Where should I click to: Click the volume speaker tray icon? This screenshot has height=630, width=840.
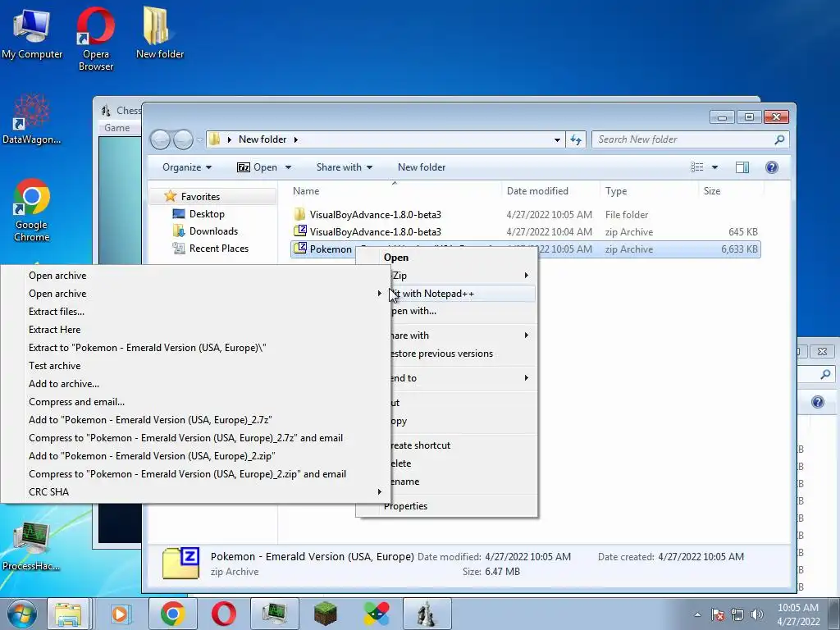pyautogui.click(x=757, y=614)
